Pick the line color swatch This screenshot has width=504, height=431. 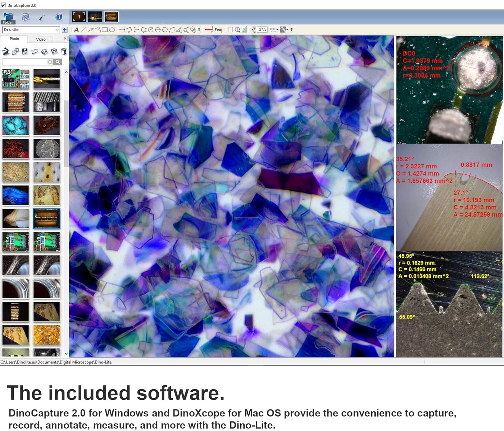click(x=209, y=30)
